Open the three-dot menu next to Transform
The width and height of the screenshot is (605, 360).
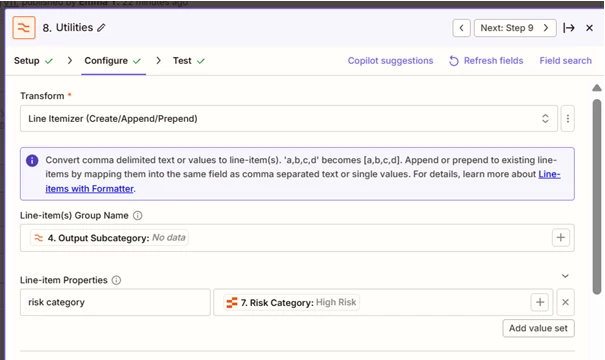(568, 118)
